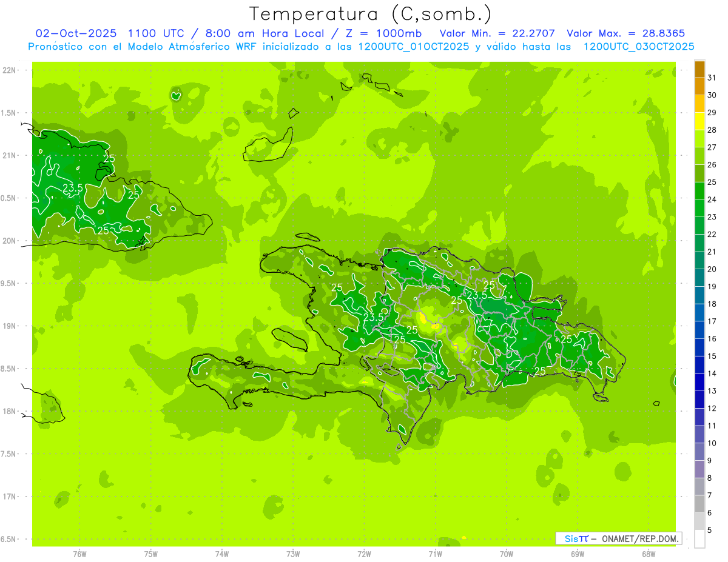Pick the yellow swatch between 28 and 29
The height and width of the screenshot is (562, 728).
699,121
